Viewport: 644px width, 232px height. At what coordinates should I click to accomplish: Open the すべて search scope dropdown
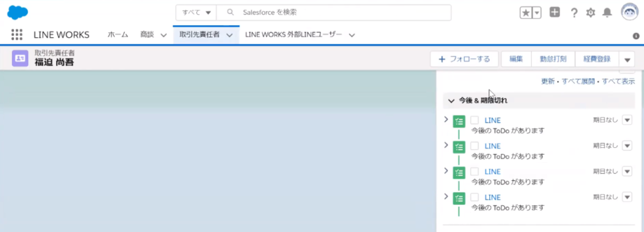coord(196,13)
